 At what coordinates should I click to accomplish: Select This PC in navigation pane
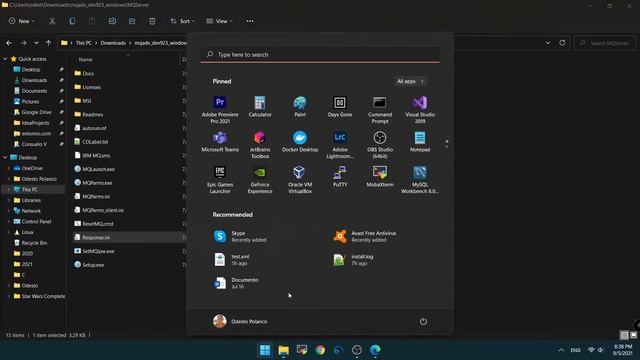(x=29, y=189)
